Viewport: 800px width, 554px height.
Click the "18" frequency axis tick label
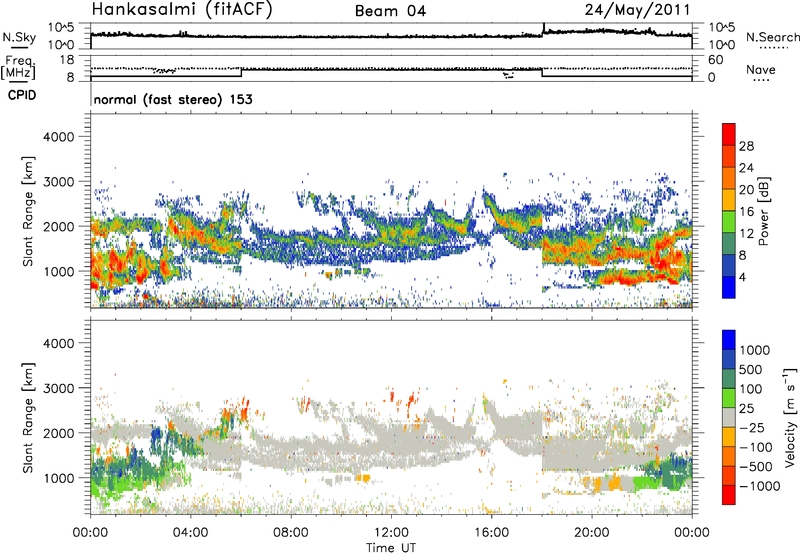pos(67,60)
